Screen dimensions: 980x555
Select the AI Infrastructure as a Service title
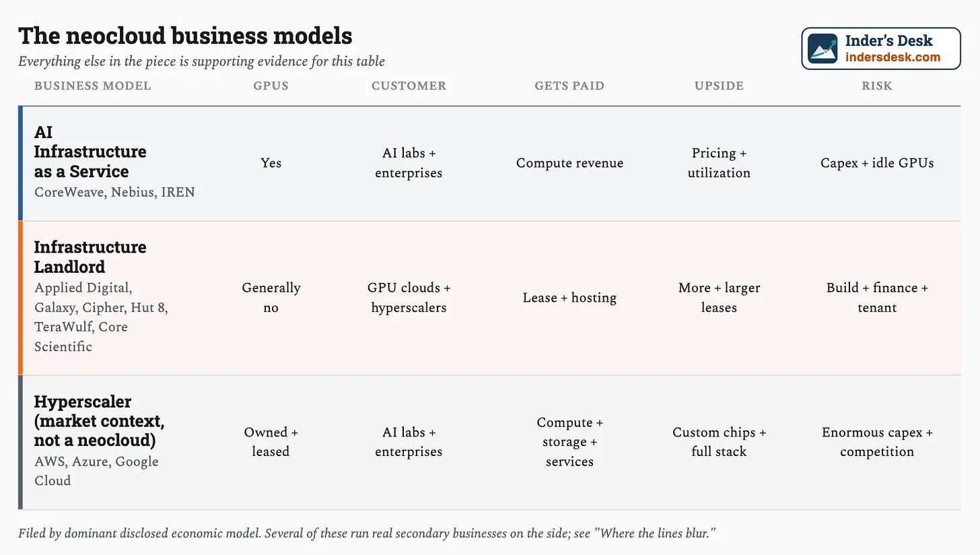tap(90, 152)
